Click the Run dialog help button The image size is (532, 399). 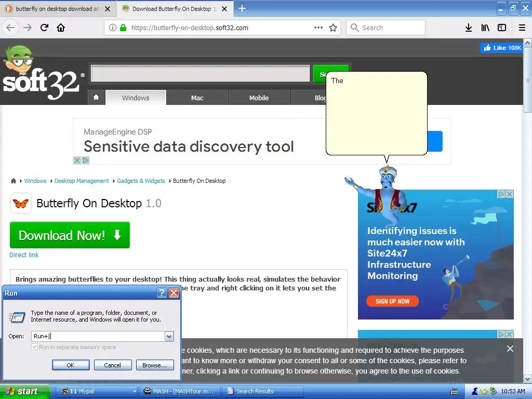[x=162, y=293]
